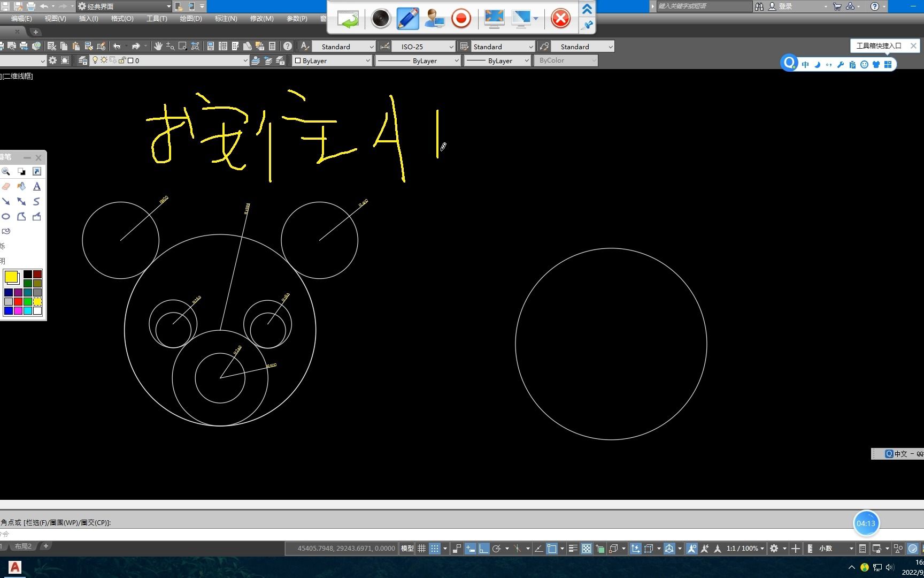Toggle transparency checkered button in status bar
Screen dimensions: 924x578
pos(587,548)
